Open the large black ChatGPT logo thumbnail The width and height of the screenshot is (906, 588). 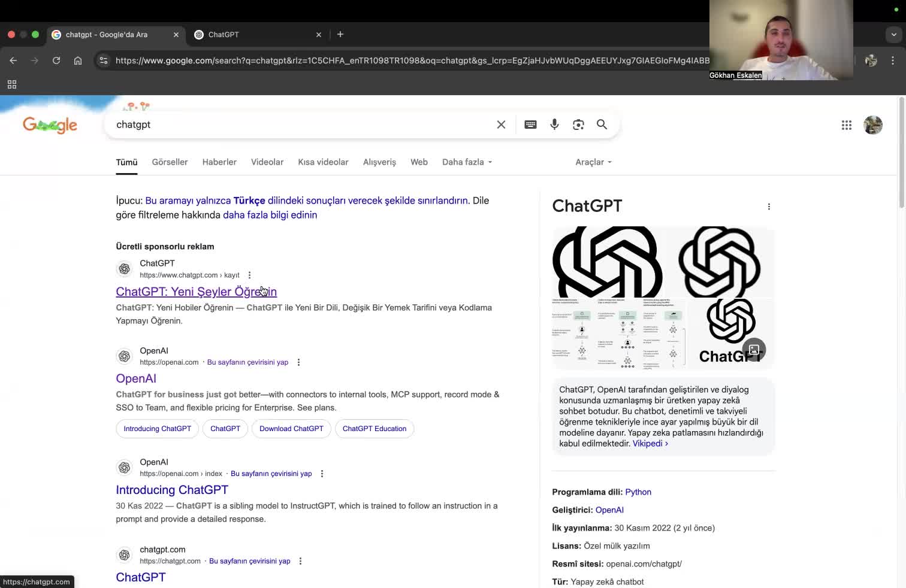[608, 262]
